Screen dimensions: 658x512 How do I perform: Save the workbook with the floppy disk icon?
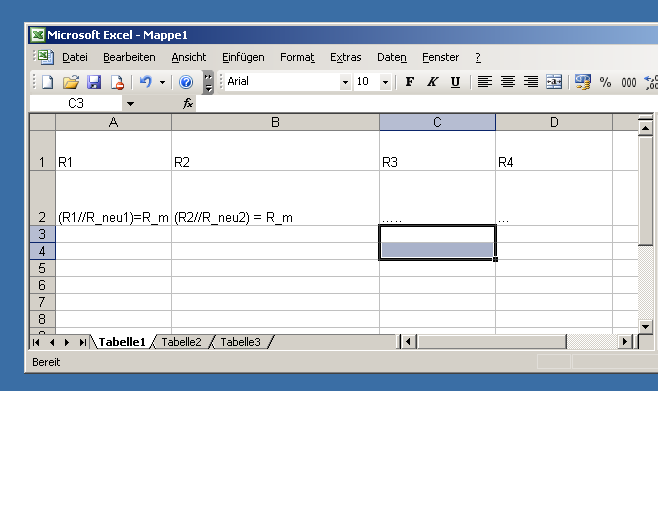coord(94,82)
